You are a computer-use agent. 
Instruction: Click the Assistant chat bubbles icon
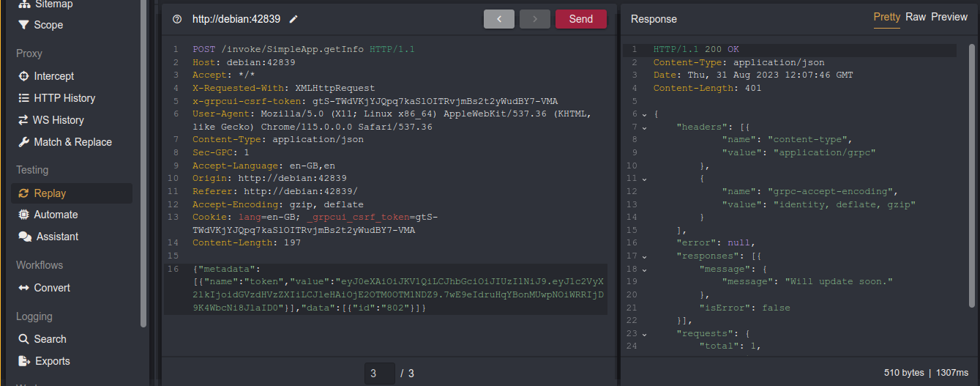click(24, 237)
